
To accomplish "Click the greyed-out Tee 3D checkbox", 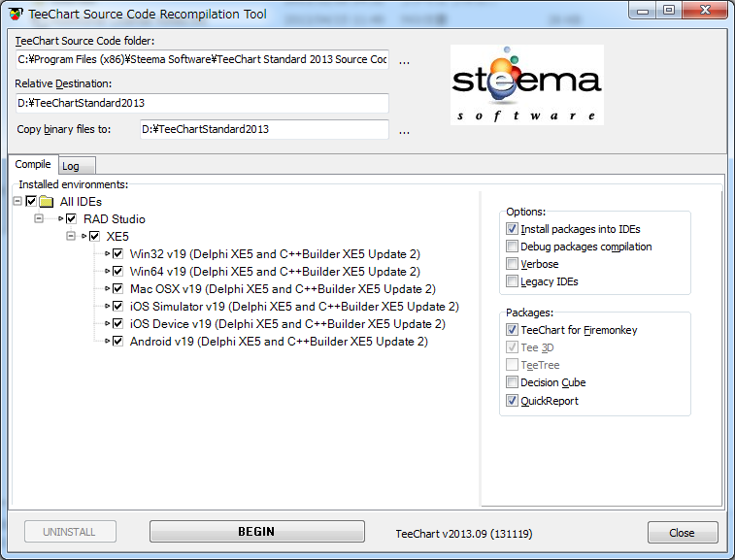I will pyautogui.click(x=512, y=347).
